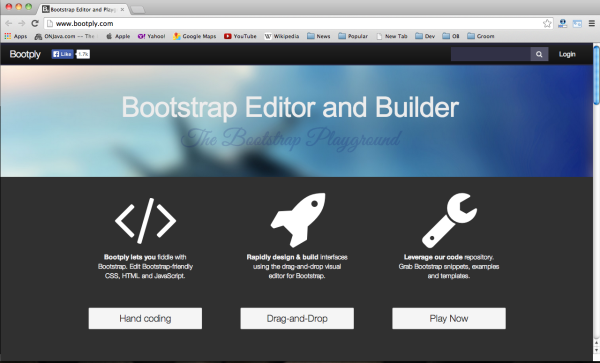Click the Drag-and-Drop button
The height and width of the screenshot is (363, 600).
297,318
